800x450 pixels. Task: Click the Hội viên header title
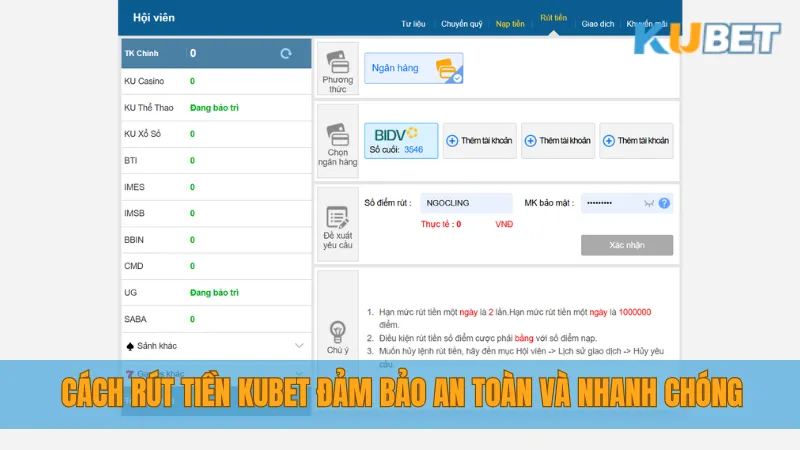point(154,18)
